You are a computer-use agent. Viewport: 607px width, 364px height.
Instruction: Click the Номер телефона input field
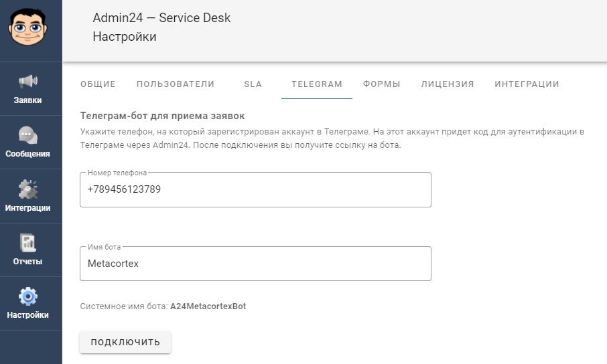pos(255,189)
